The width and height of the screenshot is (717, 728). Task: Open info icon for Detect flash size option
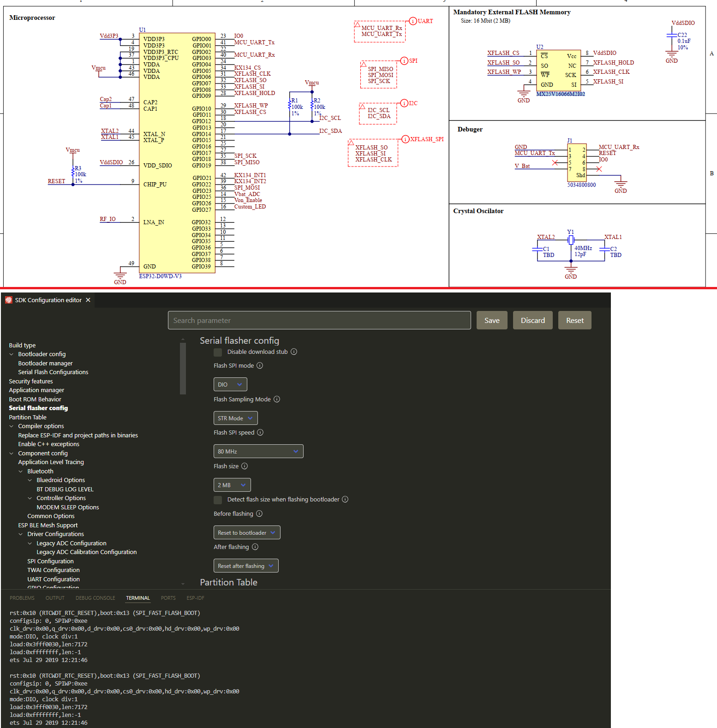(x=345, y=499)
